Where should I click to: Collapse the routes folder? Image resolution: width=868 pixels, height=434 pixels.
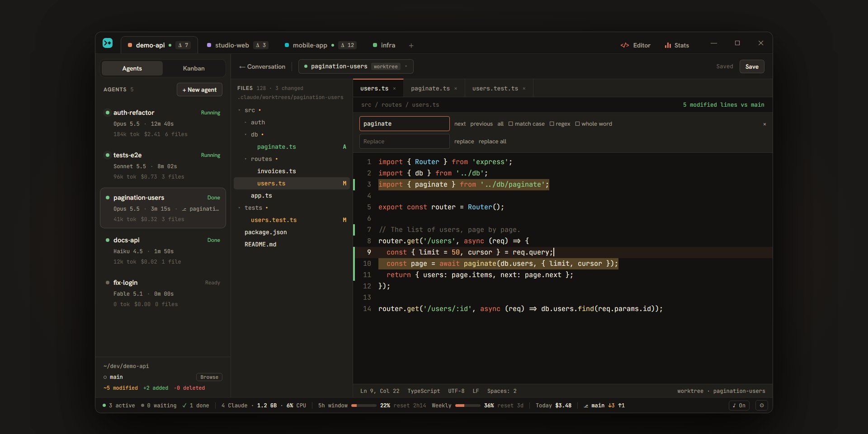[x=245, y=159]
